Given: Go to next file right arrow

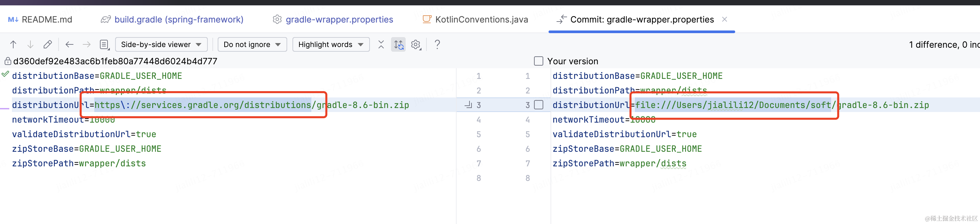Looking at the screenshot, I should tap(87, 45).
